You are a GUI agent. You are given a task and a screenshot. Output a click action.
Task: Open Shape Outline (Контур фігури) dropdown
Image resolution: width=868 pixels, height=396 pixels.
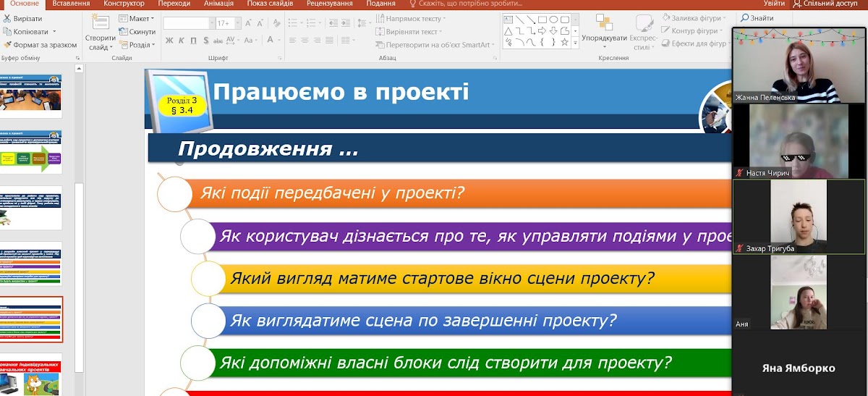(x=692, y=31)
